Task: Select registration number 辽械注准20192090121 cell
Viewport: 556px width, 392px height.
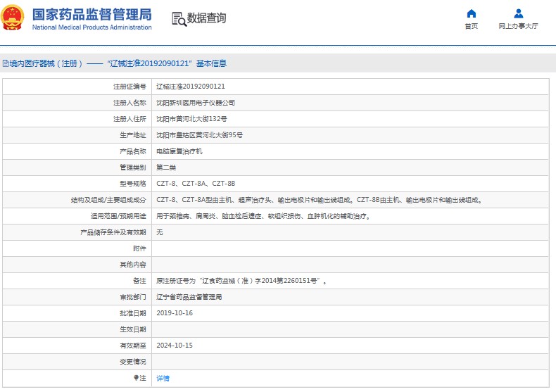Action: click(191, 87)
